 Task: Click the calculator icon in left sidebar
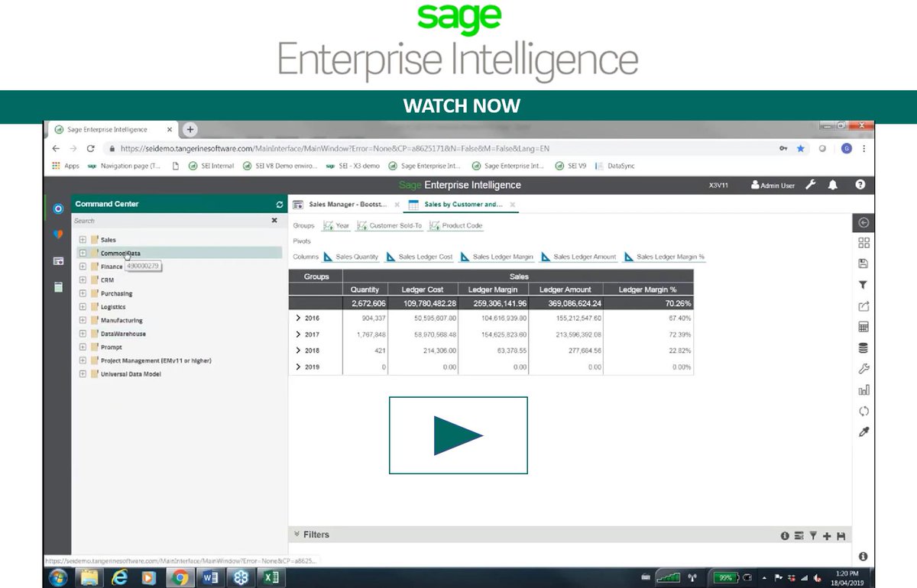(x=58, y=287)
